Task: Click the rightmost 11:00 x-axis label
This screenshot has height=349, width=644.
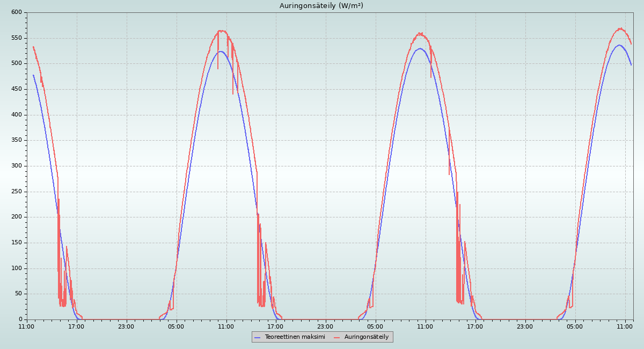Action: coord(625,326)
